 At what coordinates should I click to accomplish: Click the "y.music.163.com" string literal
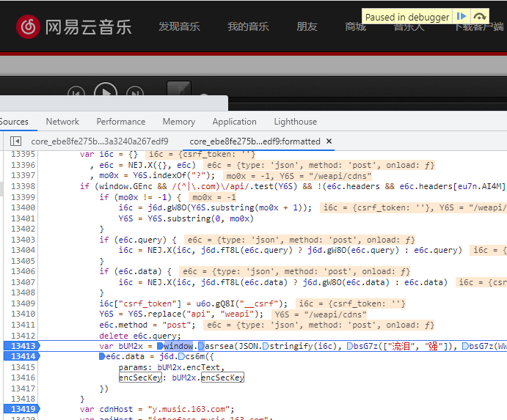[x=189, y=409]
